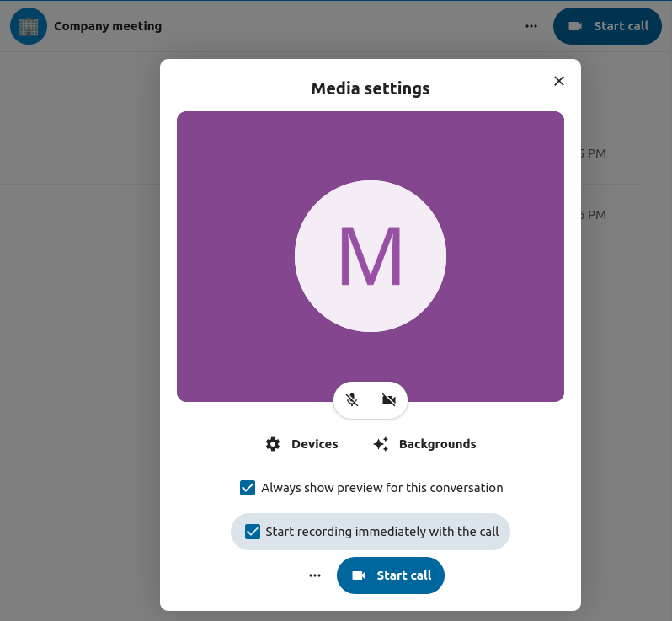This screenshot has height=621, width=672.
Task: Click the 'Always show preview for this conversation' text
Action: 381,488
